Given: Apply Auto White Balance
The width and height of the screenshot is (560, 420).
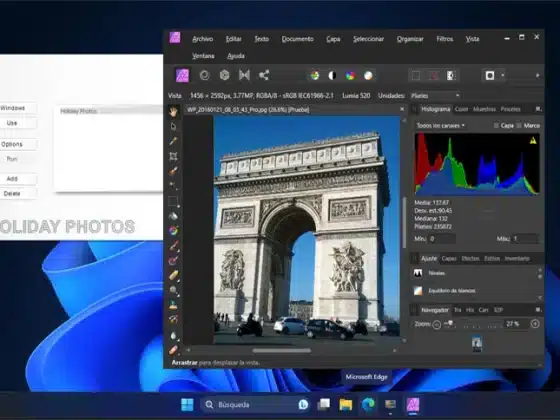Looking at the screenshot, I should (x=368, y=76).
